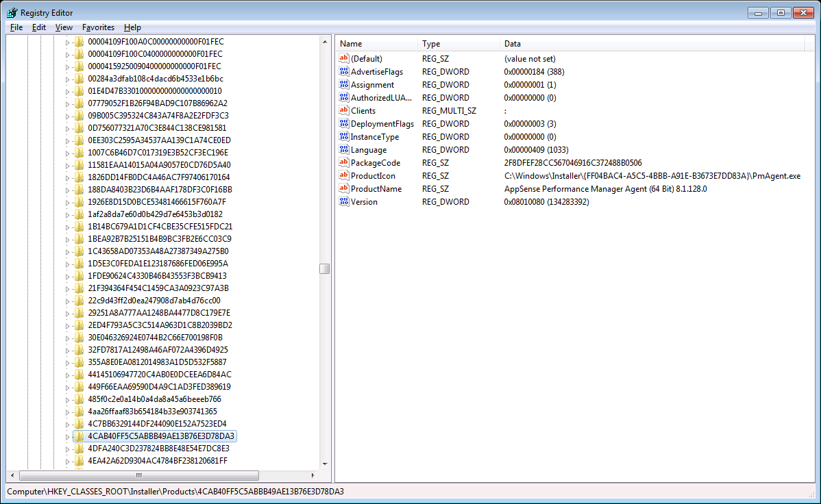This screenshot has height=504, width=821.
Task: Expand key 0EE303C2595A34537AA139C1A74CE0ED
Action: coord(67,141)
